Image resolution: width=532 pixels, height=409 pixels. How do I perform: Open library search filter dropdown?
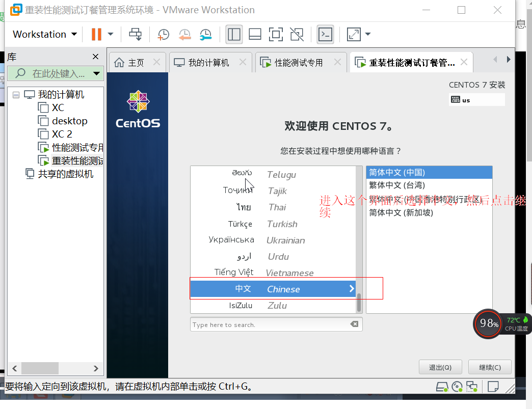[97, 73]
